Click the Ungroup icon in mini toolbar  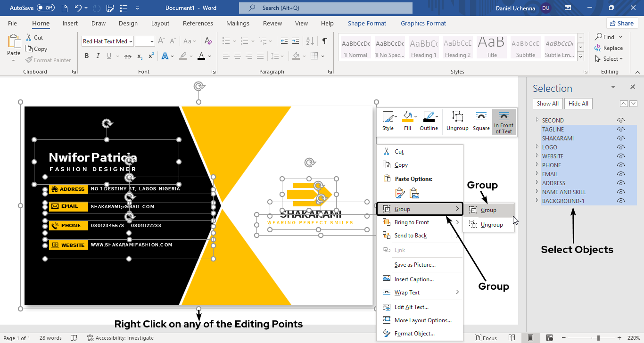pyautogui.click(x=457, y=117)
